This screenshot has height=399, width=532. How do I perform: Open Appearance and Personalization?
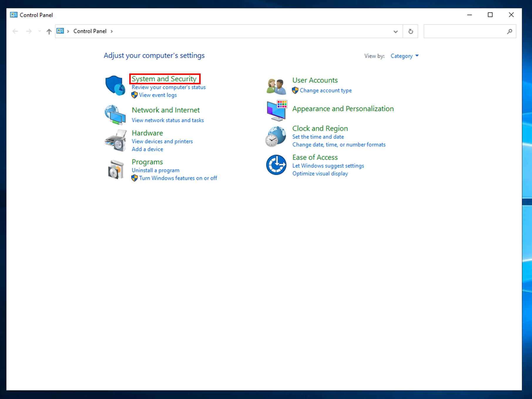coord(343,109)
